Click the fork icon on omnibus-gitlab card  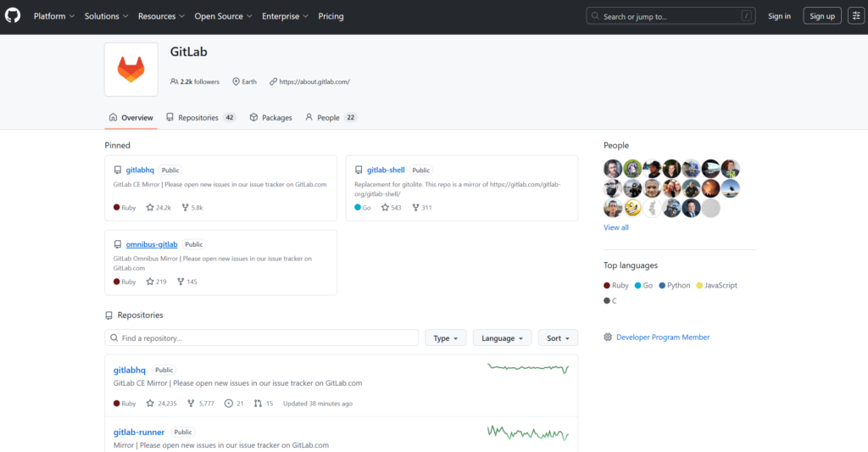click(x=181, y=282)
